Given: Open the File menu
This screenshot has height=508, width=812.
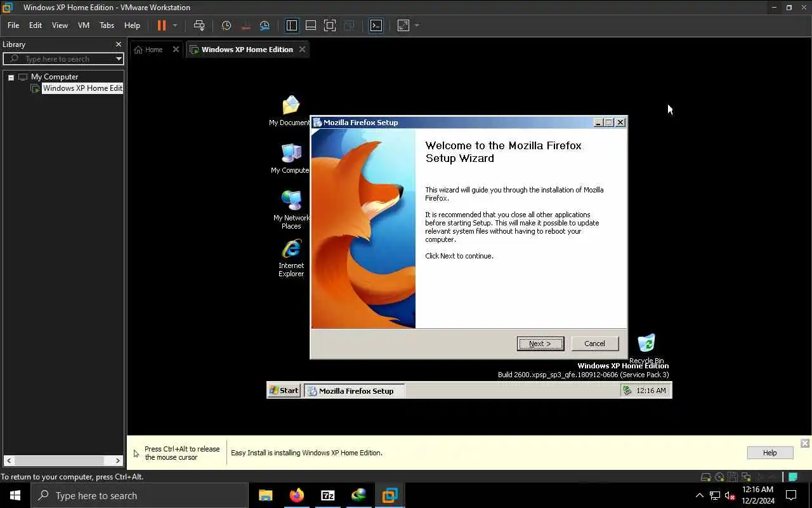Looking at the screenshot, I should (13, 25).
